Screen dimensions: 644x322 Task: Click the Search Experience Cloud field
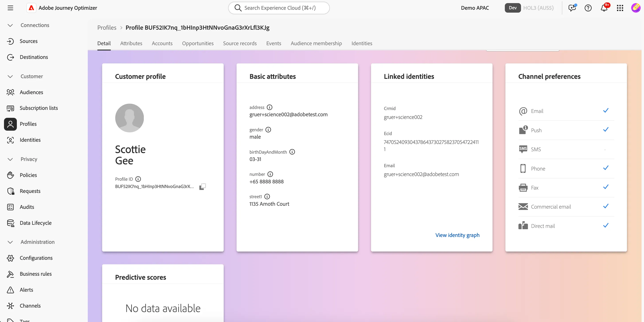point(279,8)
